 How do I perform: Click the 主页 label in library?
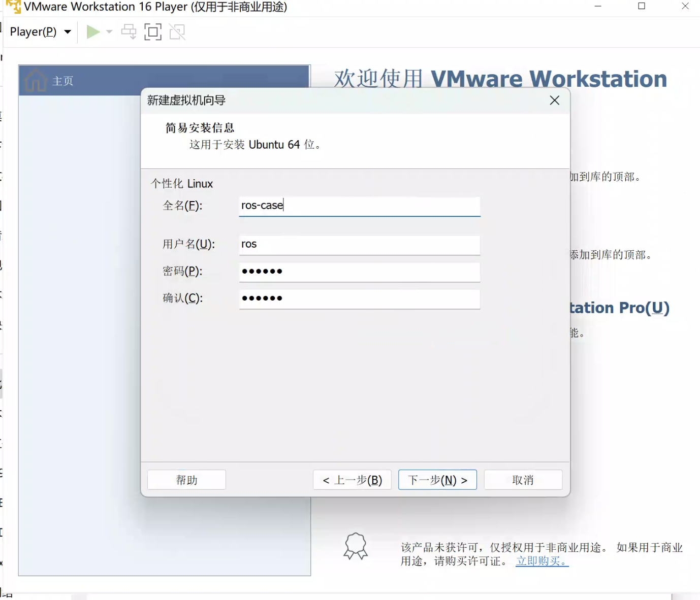63,81
